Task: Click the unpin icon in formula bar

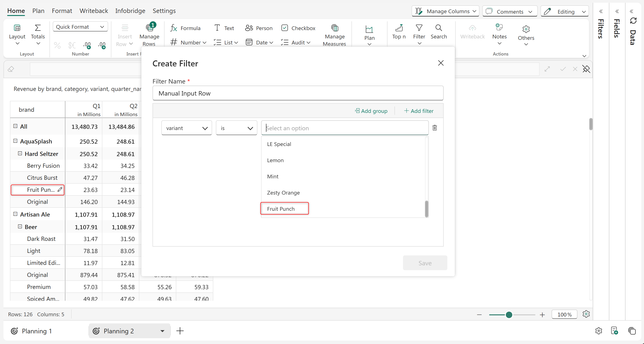Action: [586, 69]
